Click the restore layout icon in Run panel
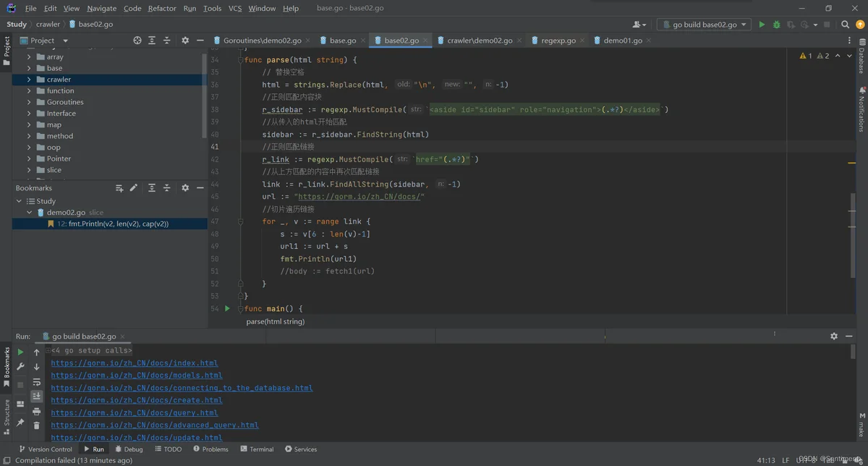868x466 pixels. click(20, 404)
